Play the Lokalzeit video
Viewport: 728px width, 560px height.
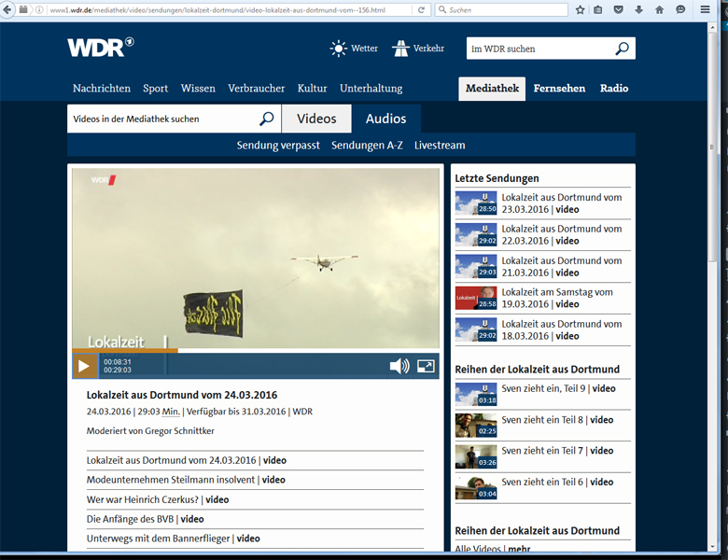pyautogui.click(x=84, y=366)
